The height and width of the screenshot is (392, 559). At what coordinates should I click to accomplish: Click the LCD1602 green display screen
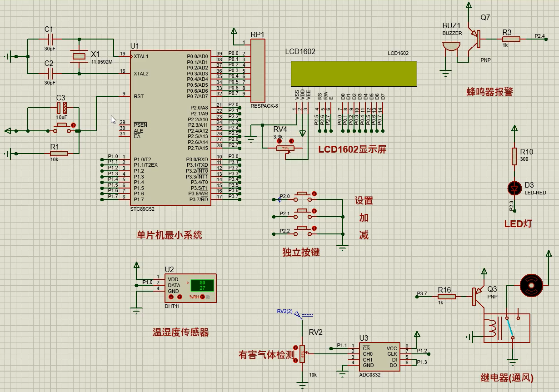tap(354, 73)
